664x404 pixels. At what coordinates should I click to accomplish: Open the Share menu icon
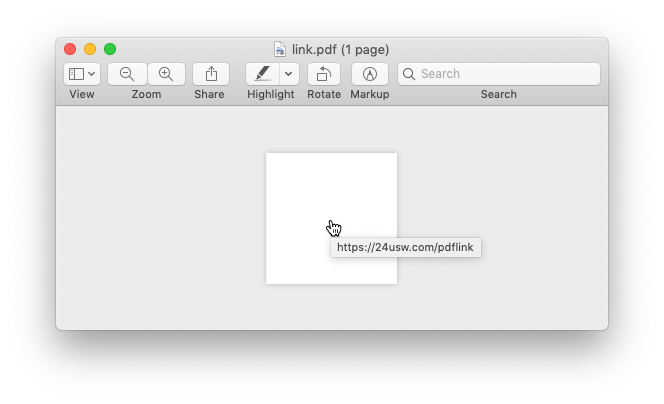coord(211,74)
